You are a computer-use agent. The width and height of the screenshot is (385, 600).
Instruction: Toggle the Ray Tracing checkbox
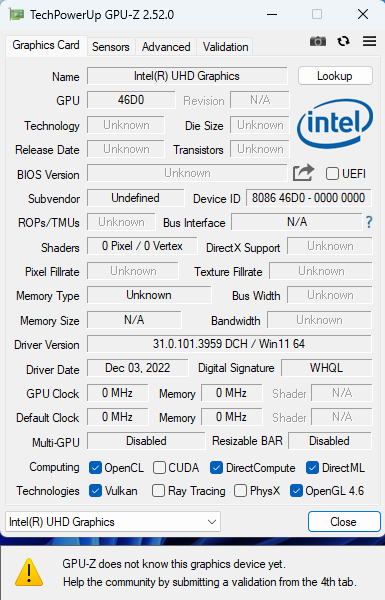coord(158,491)
